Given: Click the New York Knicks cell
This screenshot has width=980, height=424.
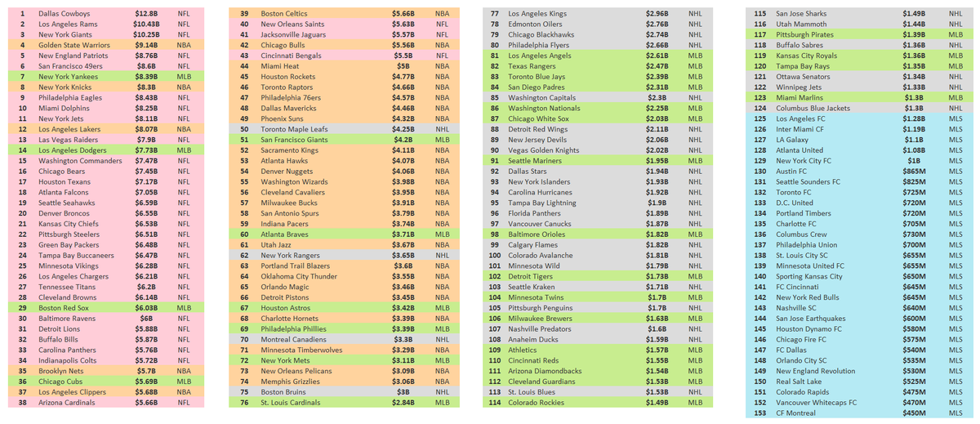Looking at the screenshot, I should pyautogui.click(x=65, y=86).
